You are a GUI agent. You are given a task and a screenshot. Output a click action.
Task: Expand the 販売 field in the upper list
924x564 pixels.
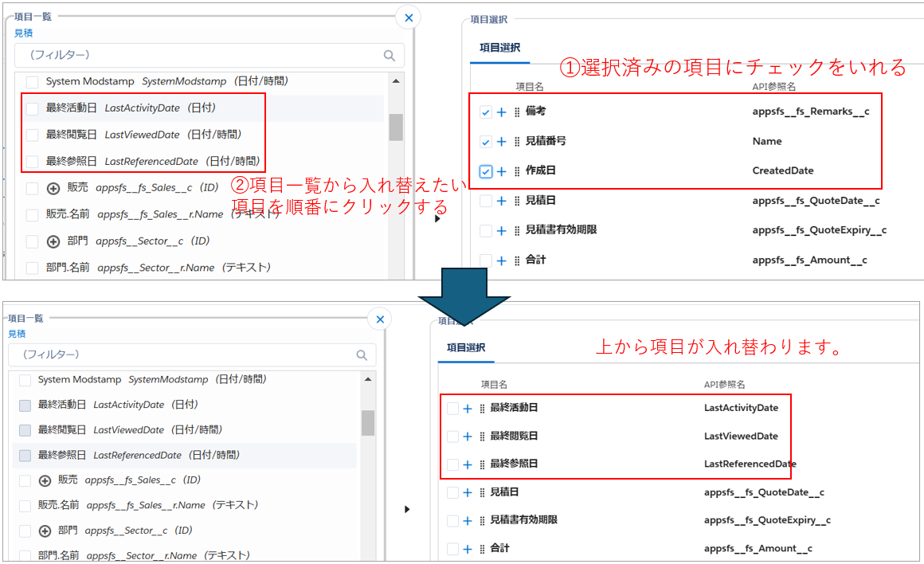pyautogui.click(x=54, y=189)
